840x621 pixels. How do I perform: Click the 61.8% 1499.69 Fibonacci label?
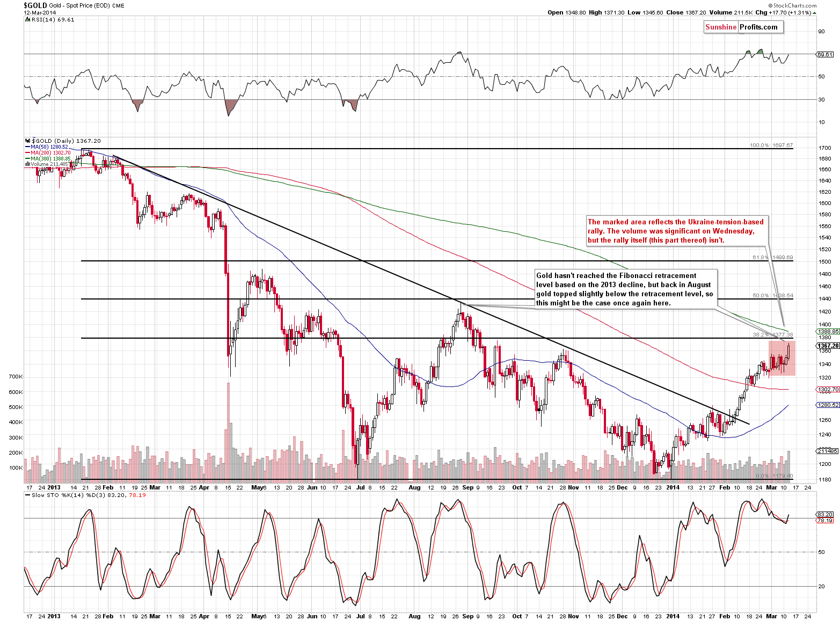(772, 258)
